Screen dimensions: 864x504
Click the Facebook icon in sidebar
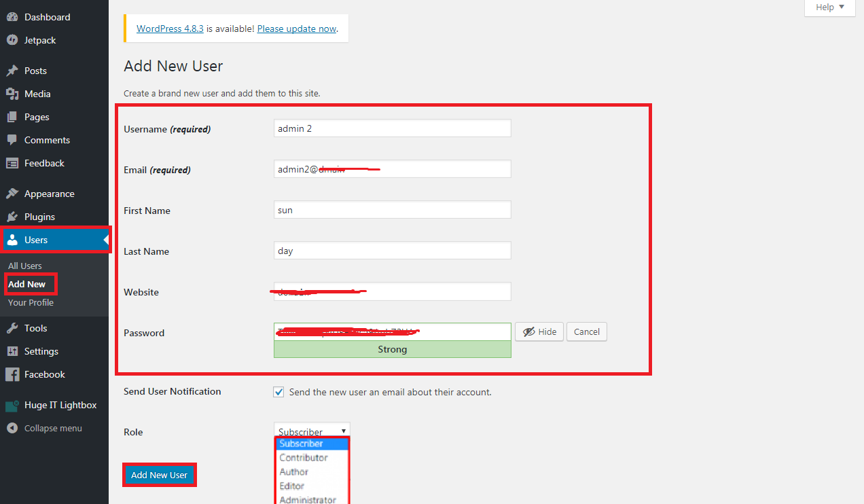pos(12,374)
